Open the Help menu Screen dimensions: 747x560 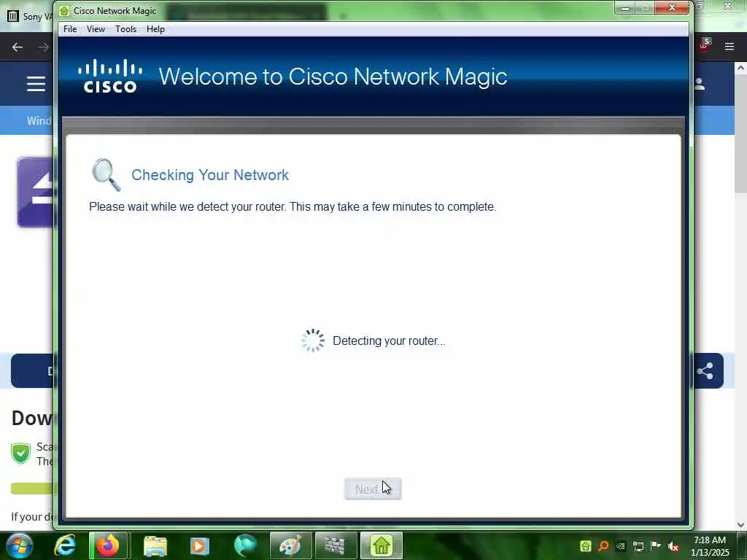tap(155, 29)
